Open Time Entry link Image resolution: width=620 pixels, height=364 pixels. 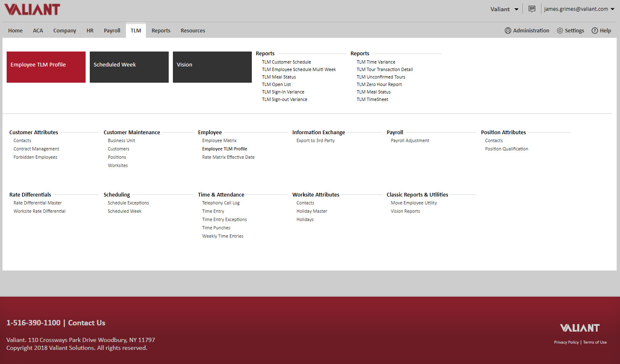pyautogui.click(x=213, y=211)
